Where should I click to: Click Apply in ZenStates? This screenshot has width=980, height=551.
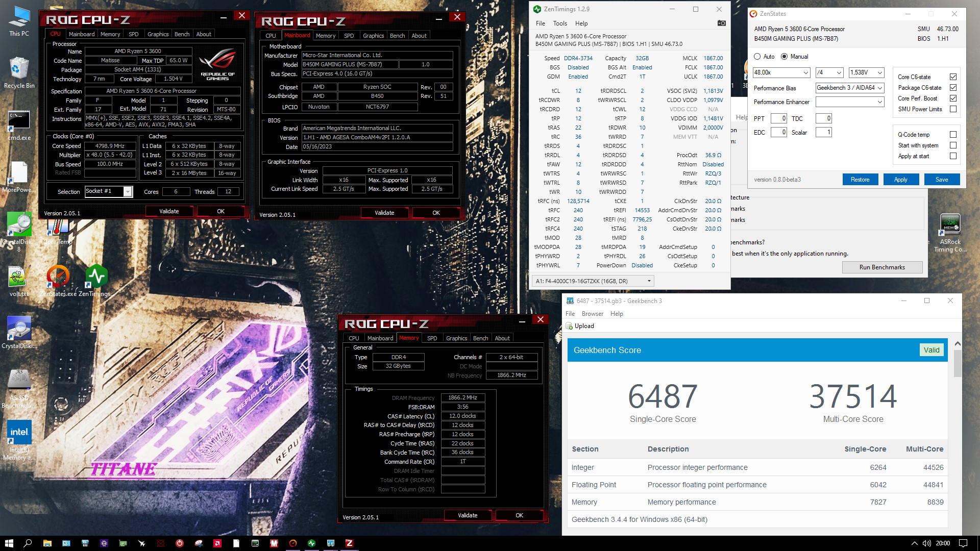tap(901, 180)
